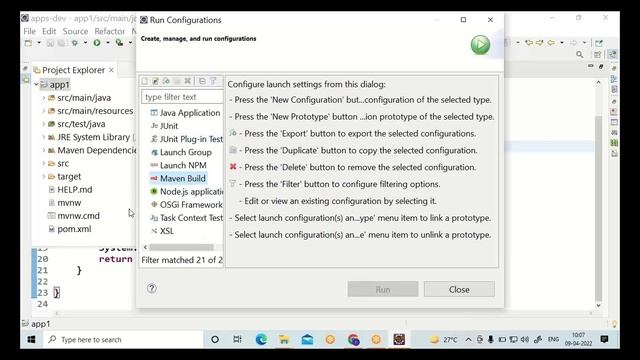Click the Eclipse New file toolbar icon

coord(29,42)
